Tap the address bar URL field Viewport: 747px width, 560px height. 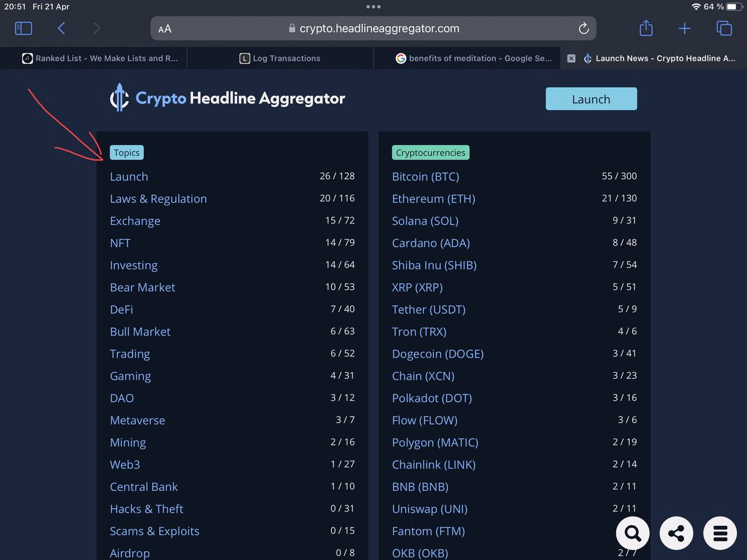pos(374,29)
